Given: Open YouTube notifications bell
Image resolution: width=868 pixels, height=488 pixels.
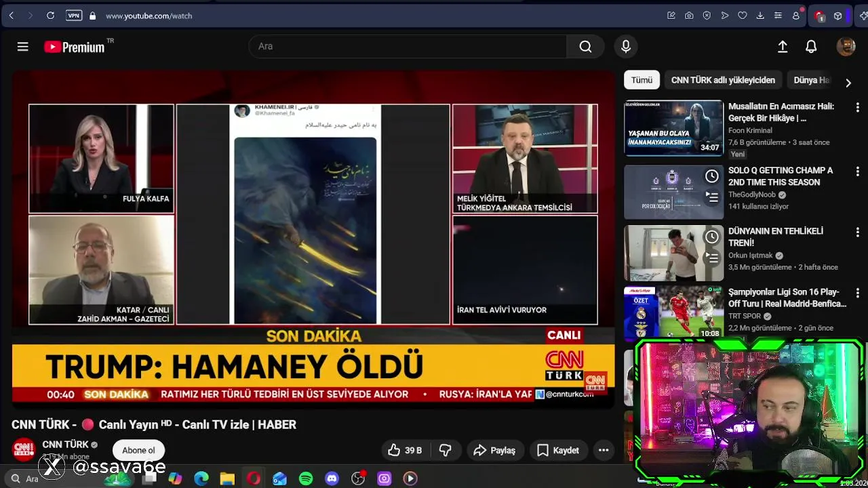Looking at the screenshot, I should pyautogui.click(x=811, y=46).
